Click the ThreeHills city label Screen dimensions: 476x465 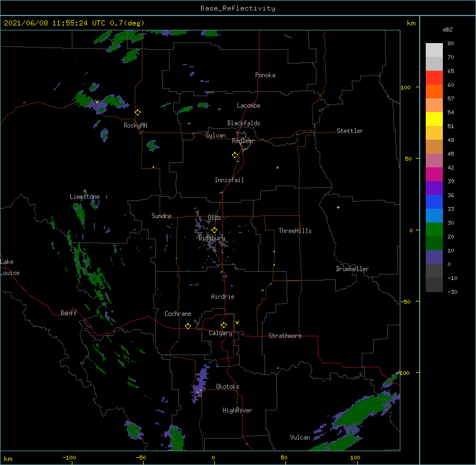tap(295, 231)
